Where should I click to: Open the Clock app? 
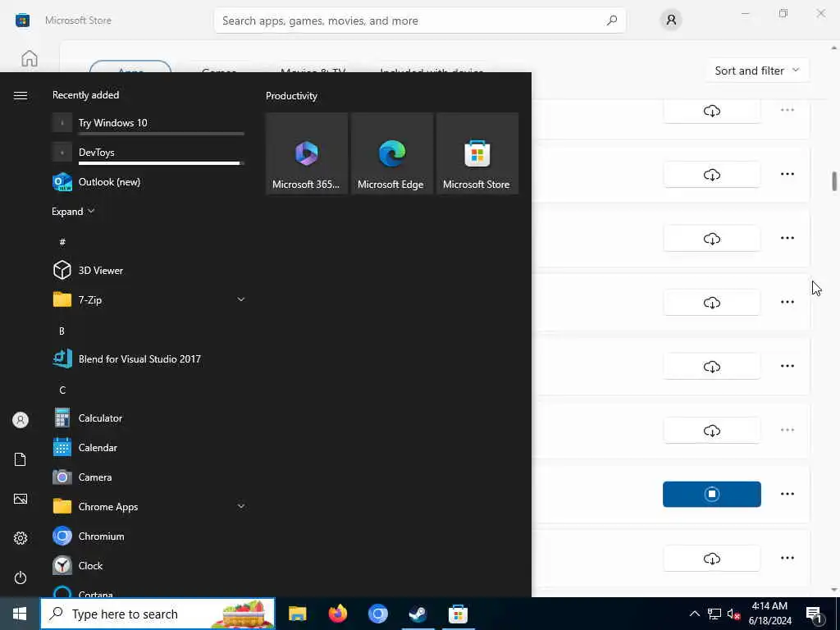pos(148,566)
